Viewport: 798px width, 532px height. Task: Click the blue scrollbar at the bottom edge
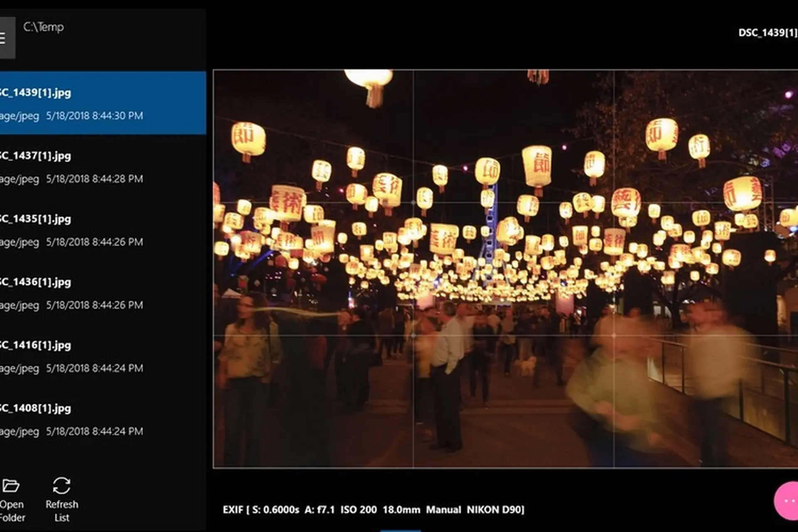tap(400, 530)
